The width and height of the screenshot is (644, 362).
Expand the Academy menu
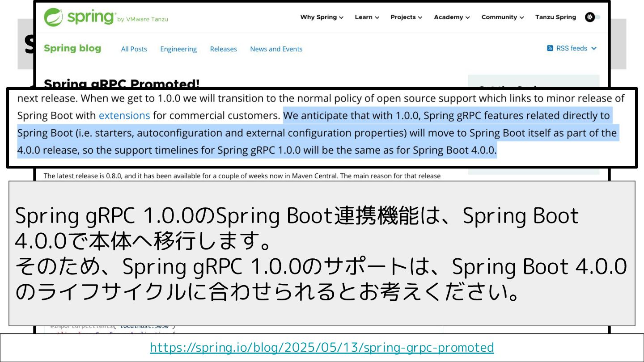[452, 17]
